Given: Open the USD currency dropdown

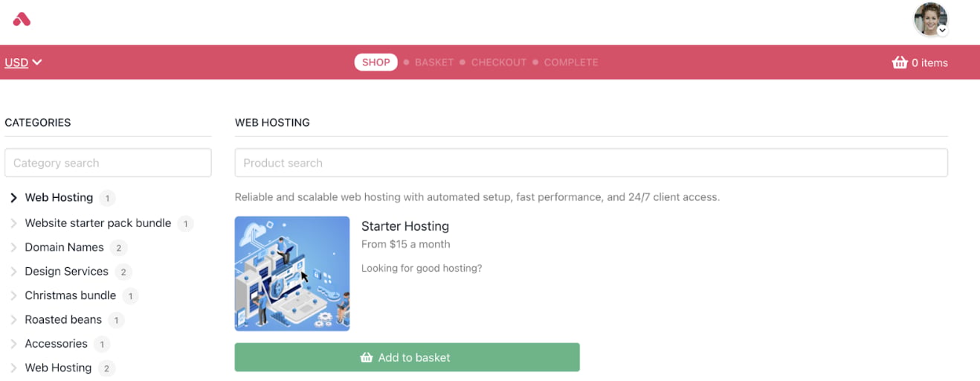Looking at the screenshot, I should pyautogui.click(x=23, y=63).
